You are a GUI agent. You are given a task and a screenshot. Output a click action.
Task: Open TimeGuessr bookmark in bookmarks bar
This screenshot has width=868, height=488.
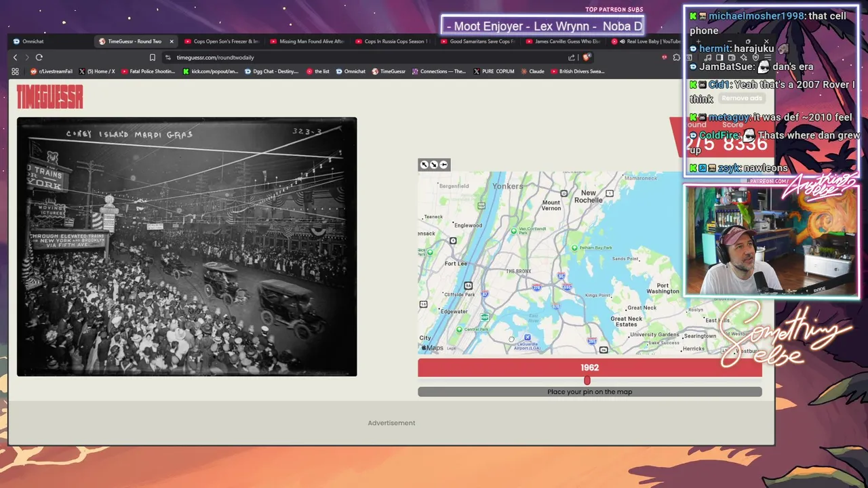click(389, 71)
